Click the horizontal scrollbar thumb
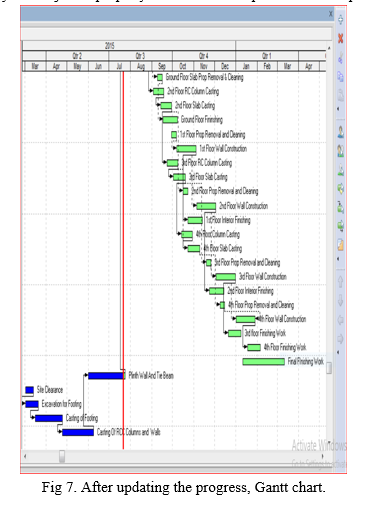Image resolution: width=369 pixels, height=505 pixels. tap(62, 456)
